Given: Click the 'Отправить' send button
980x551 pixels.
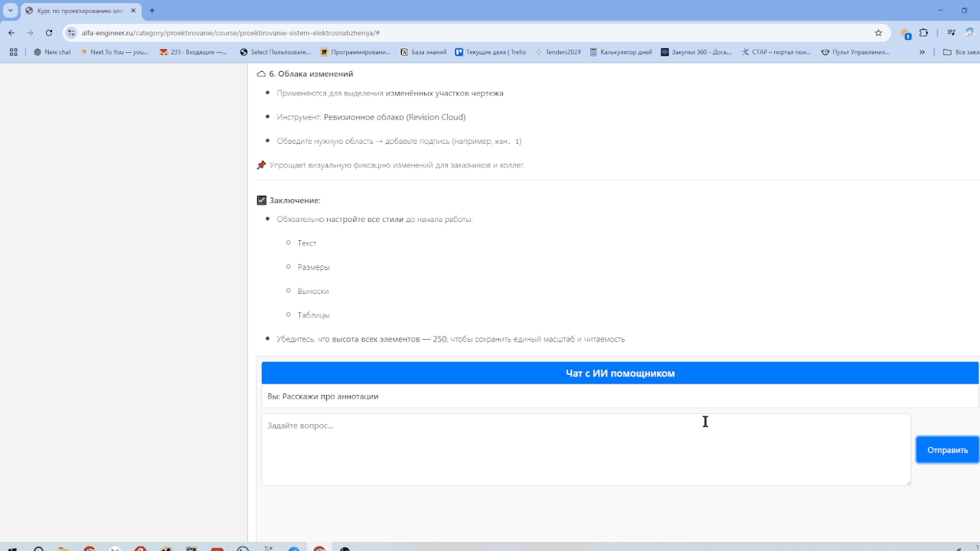Looking at the screenshot, I should pos(947,450).
